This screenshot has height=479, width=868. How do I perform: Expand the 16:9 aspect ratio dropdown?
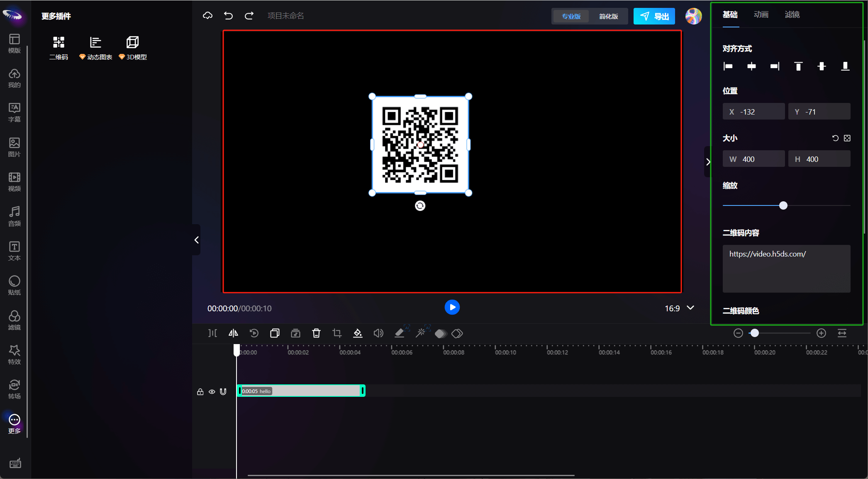pyautogui.click(x=690, y=308)
